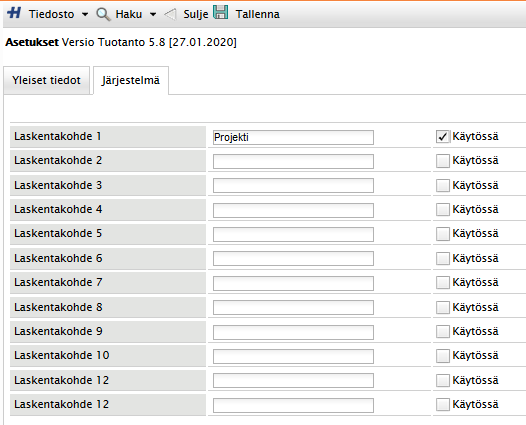Click the back arrow icon beside Sulje
The height and width of the screenshot is (425, 526).
click(x=170, y=14)
